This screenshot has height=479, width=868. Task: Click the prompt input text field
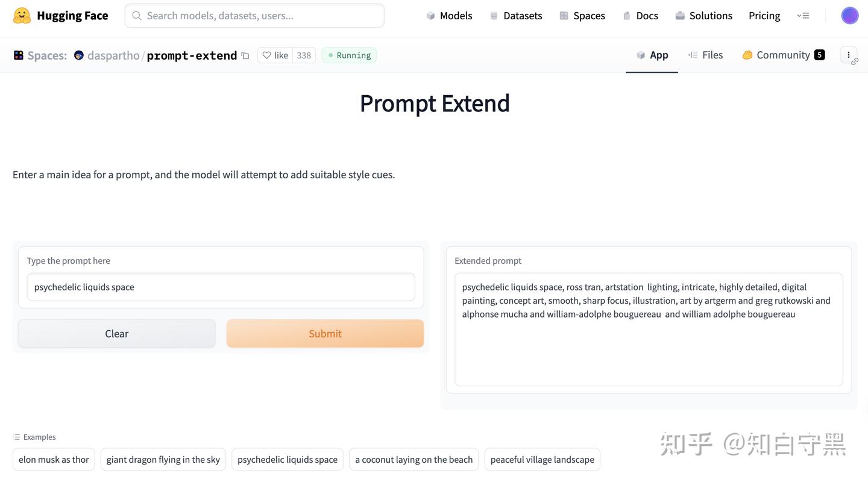(221, 287)
